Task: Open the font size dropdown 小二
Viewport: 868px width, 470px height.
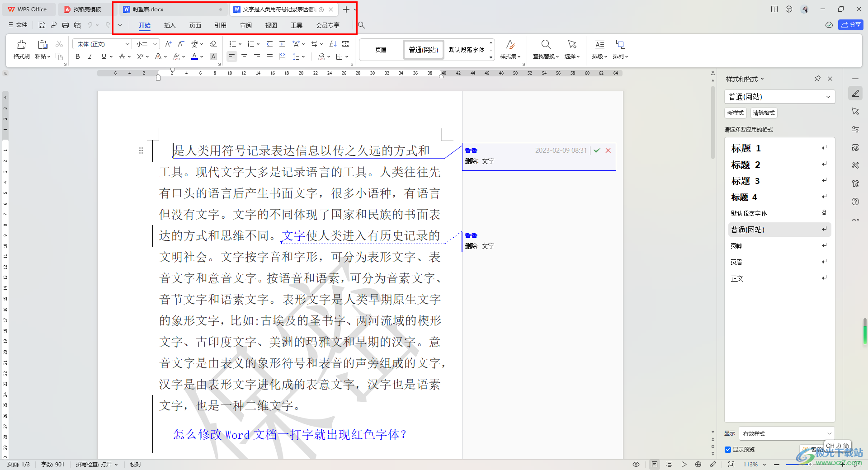Action: click(155, 44)
